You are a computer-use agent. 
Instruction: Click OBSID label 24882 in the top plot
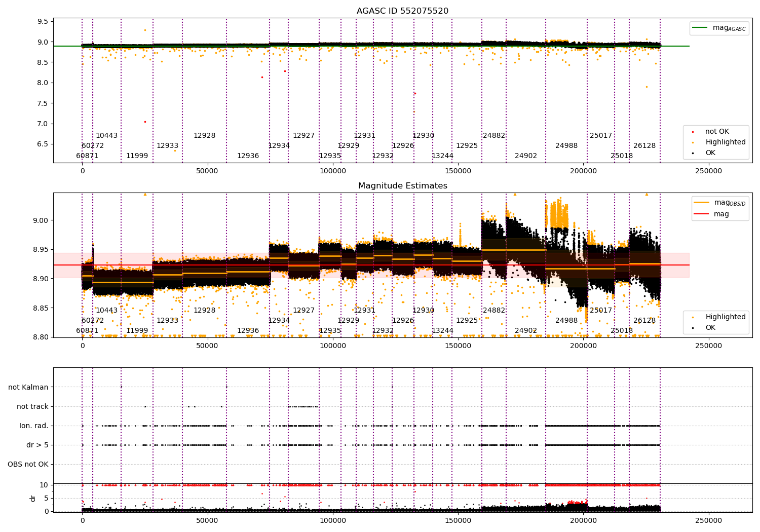pos(494,136)
